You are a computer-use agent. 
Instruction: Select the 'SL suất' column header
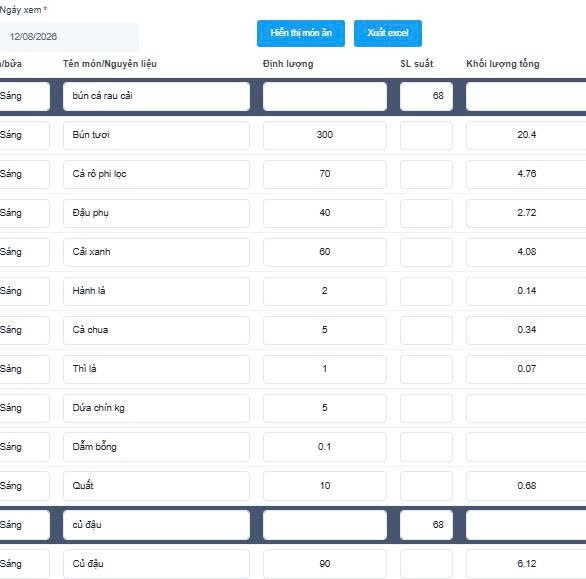point(417,64)
